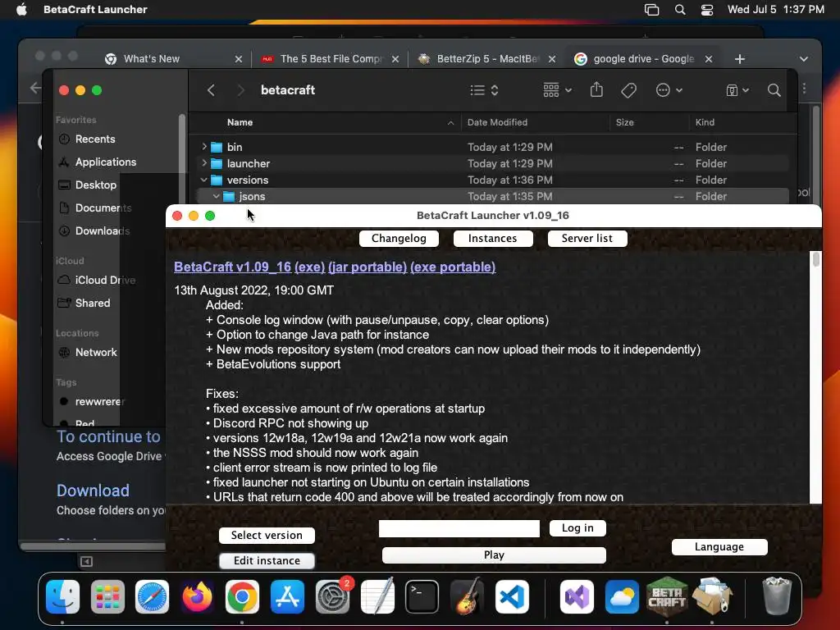Open the Finder toolbar BetterZip dropdown
This screenshot has height=630, width=840.
(x=737, y=90)
